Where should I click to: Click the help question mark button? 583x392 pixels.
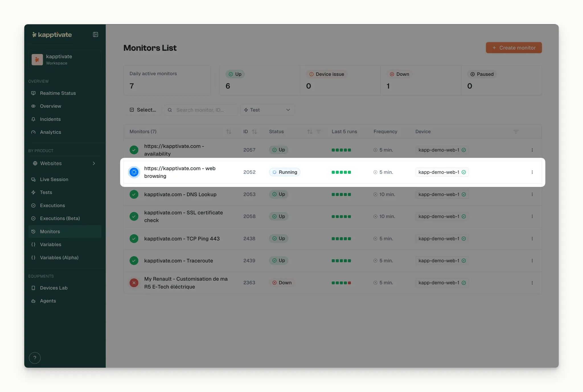(35, 358)
